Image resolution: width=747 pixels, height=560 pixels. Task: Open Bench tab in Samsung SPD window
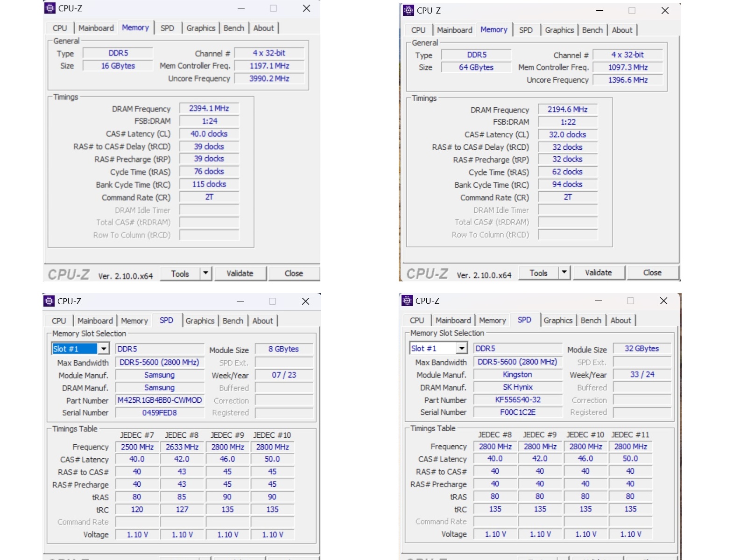point(233,321)
